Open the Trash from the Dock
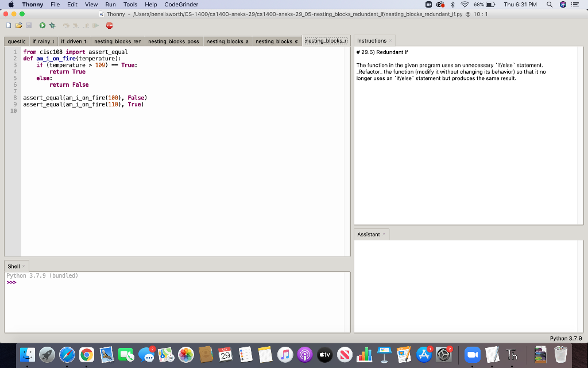This screenshot has width=588, height=368. [x=560, y=354]
